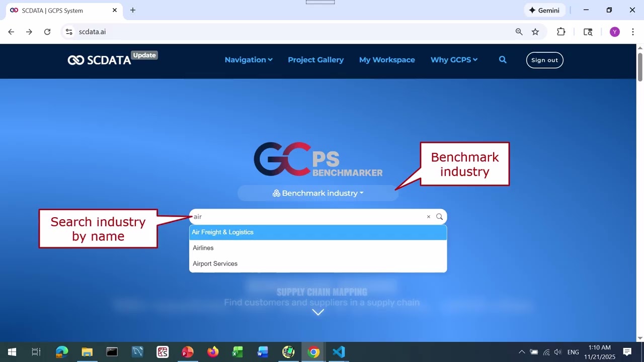
Task: Open the Chrome side panel icon
Action: tap(588, 32)
